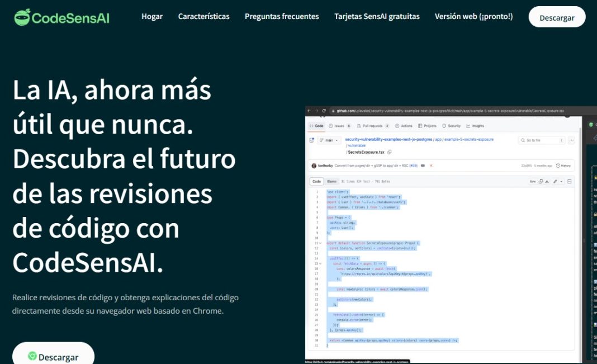Open the example-5-secrets-exposure breadcrumb link
The height and width of the screenshot is (364, 597).
(x=468, y=139)
